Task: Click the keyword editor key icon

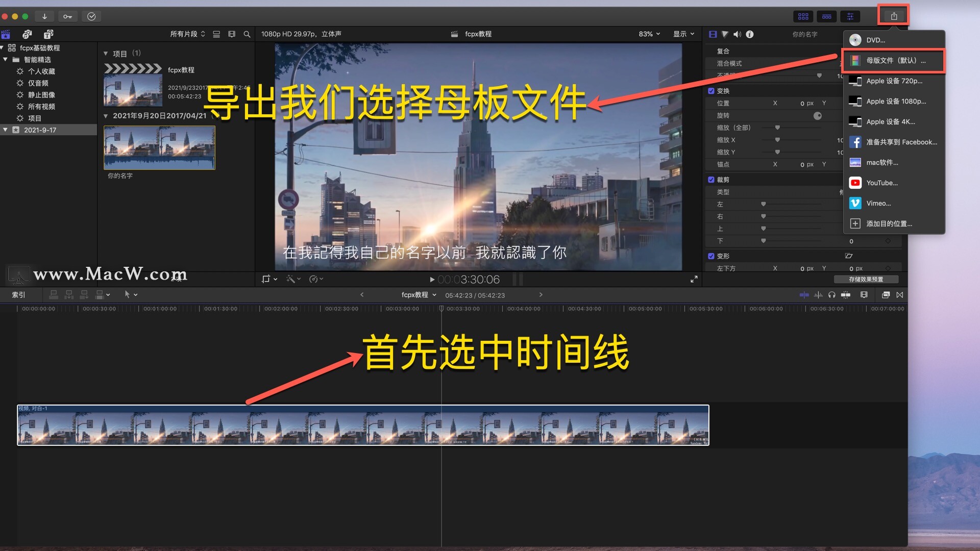Action: tap(67, 16)
